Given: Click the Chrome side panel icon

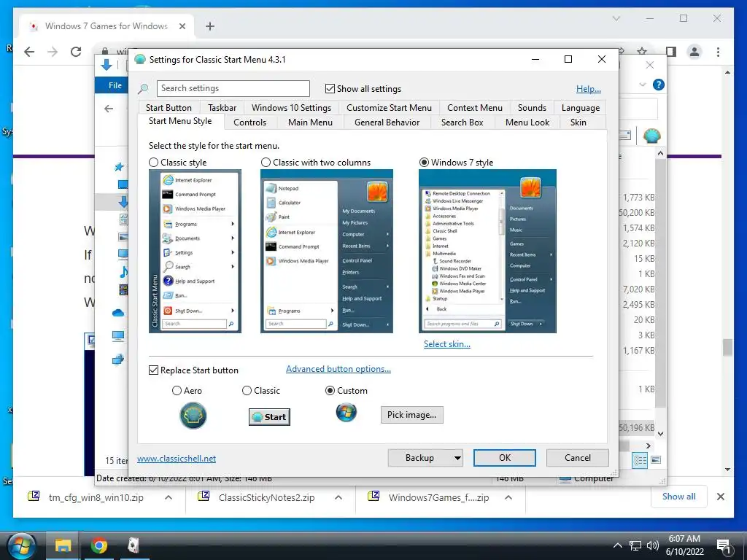Looking at the screenshot, I should (x=671, y=52).
